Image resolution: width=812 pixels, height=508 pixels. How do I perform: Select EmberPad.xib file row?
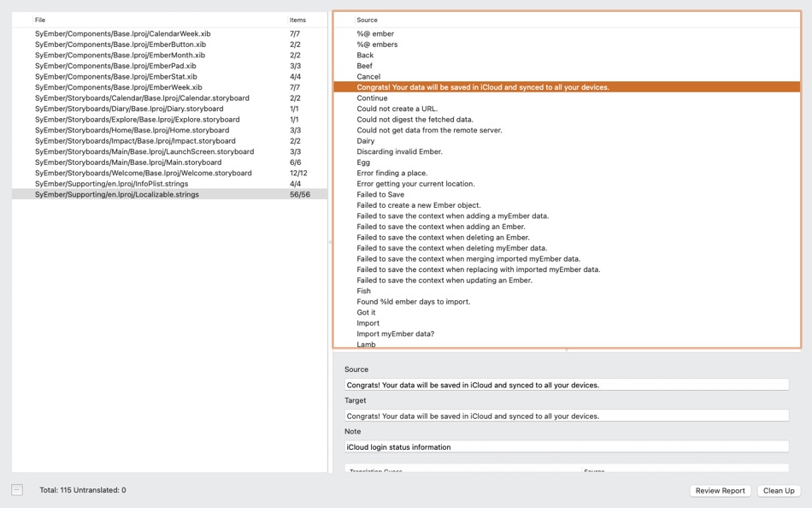coord(169,66)
